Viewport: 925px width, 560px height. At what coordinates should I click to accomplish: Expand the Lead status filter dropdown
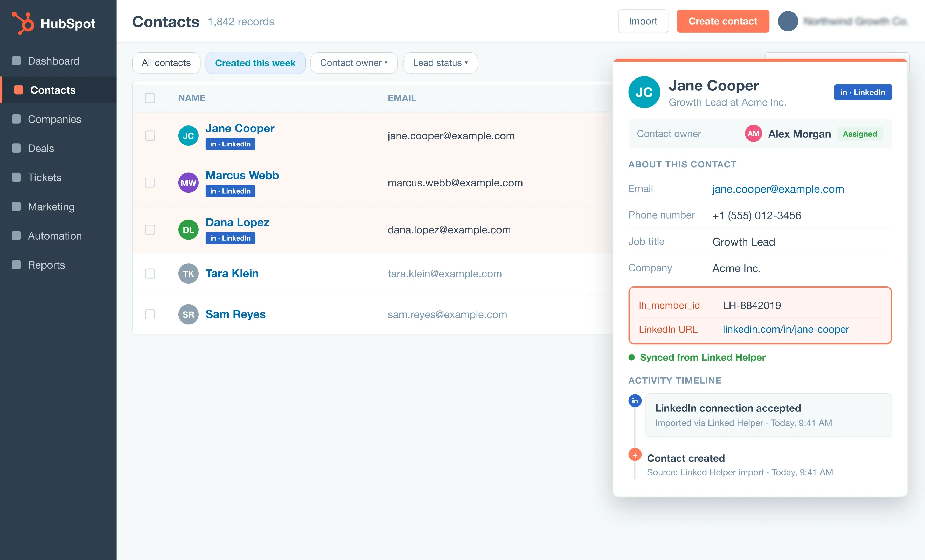(440, 63)
